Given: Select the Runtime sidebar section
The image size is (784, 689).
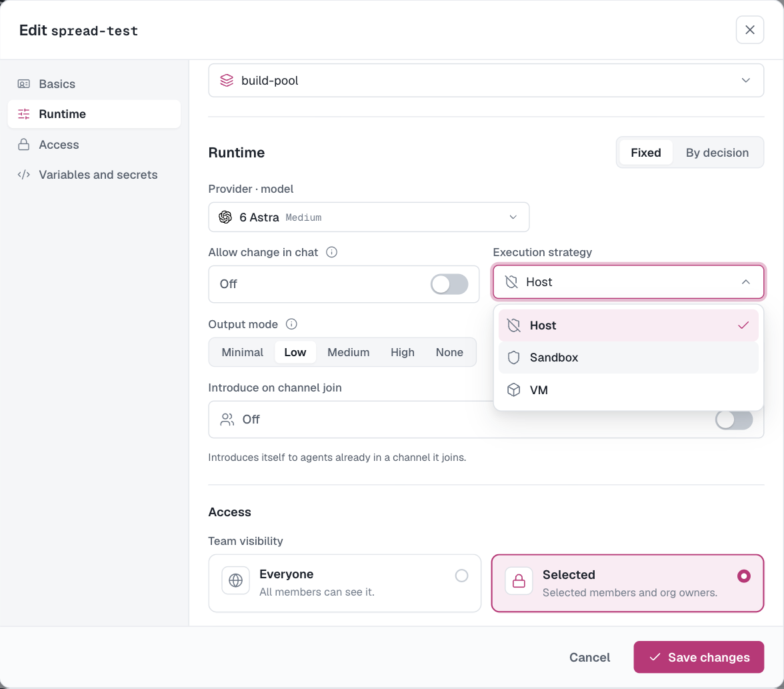Looking at the screenshot, I should 94,114.
